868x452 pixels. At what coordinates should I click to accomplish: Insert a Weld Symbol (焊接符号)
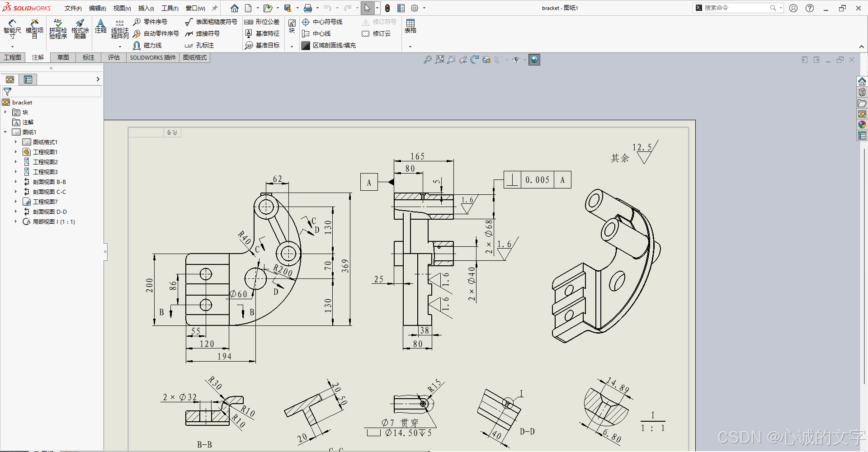[x=203, y=33]
